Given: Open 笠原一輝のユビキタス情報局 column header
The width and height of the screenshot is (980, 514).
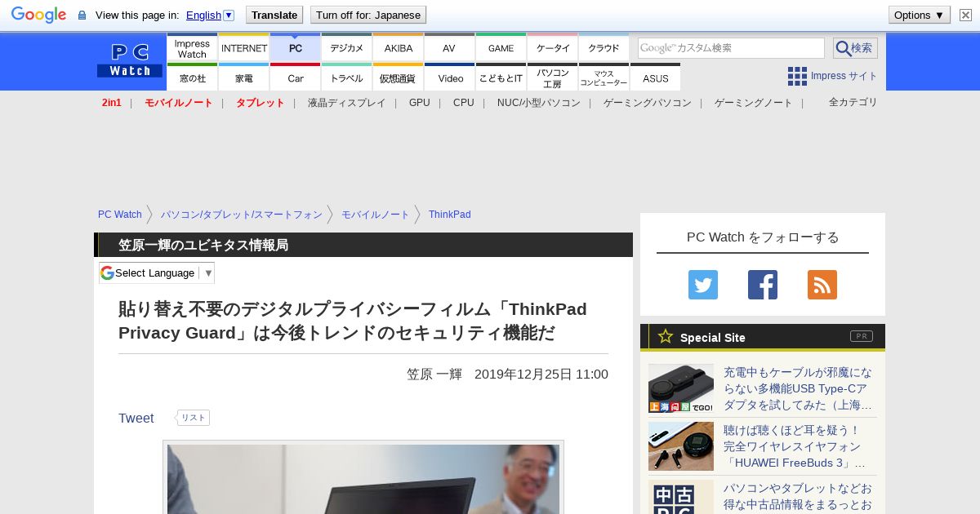Looking at the screenshot, I should (203, 246).
